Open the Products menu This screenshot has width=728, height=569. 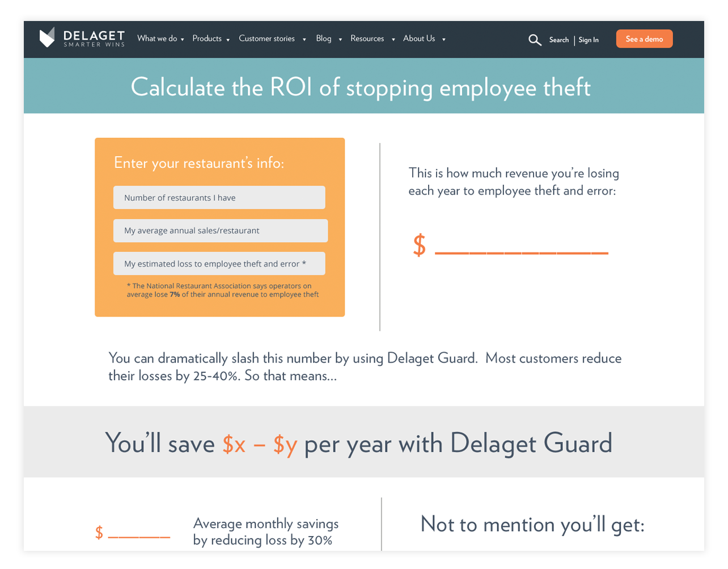pos(207,39)
